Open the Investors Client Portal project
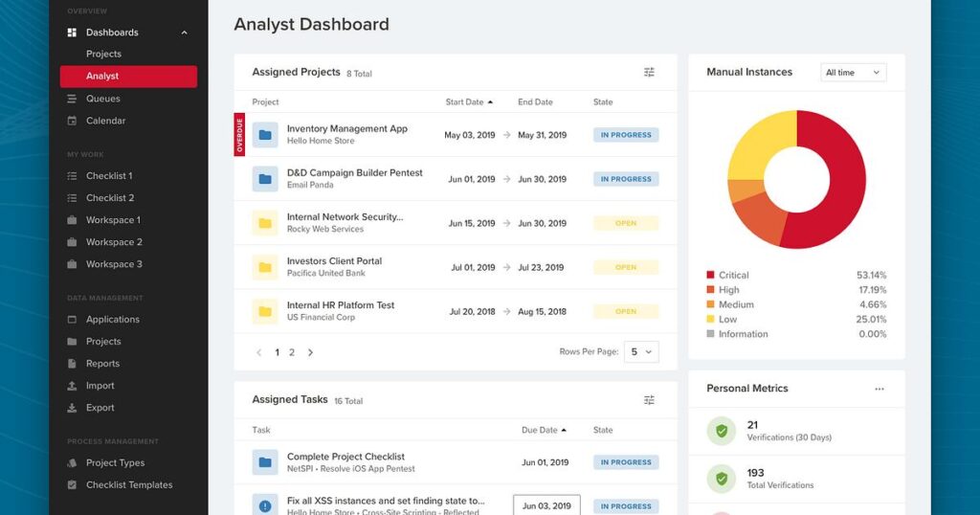This screenshot has height=515, width=980. (x=334, y=261)
